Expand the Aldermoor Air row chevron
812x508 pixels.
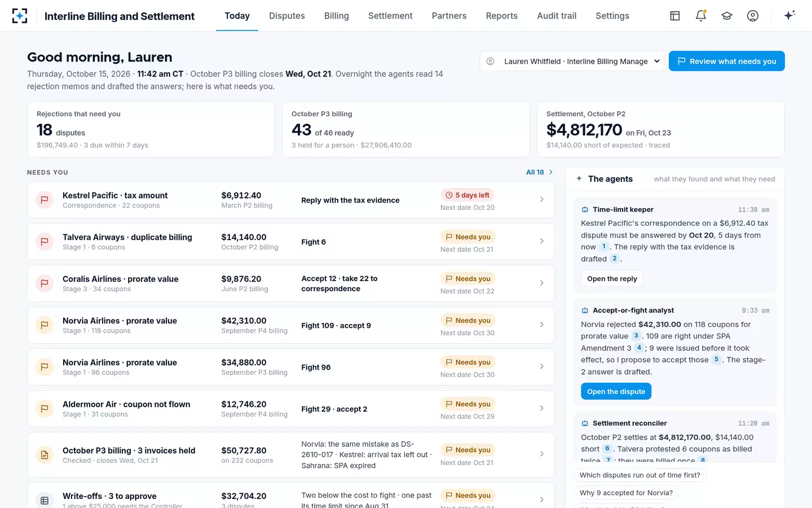542,408
